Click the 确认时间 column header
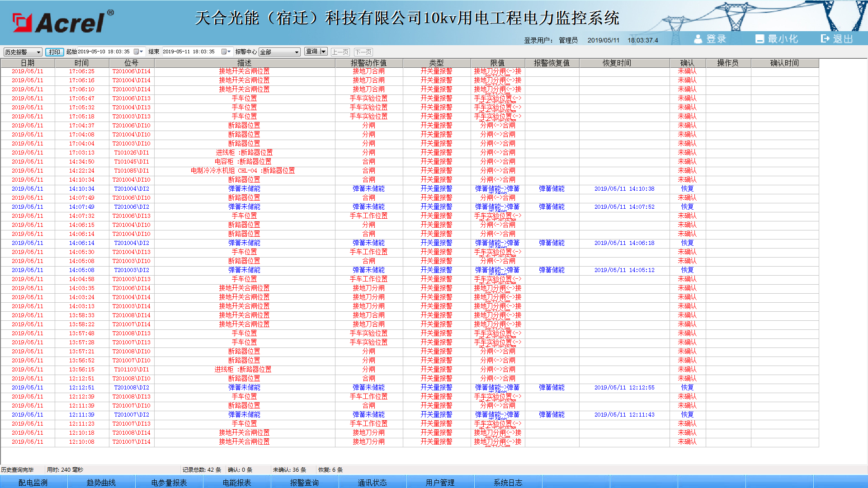The height and width of the screenshot is (488, 868). coord(785,63)
